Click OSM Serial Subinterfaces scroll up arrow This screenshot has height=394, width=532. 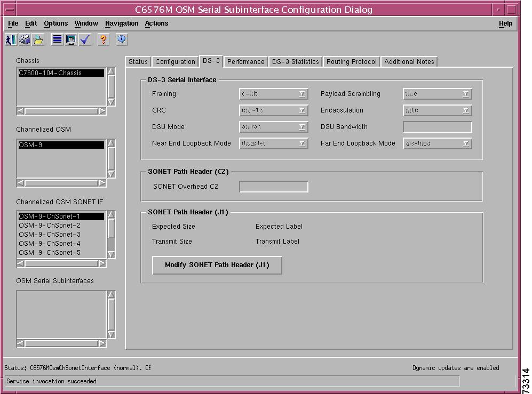(x=111, y=295)
